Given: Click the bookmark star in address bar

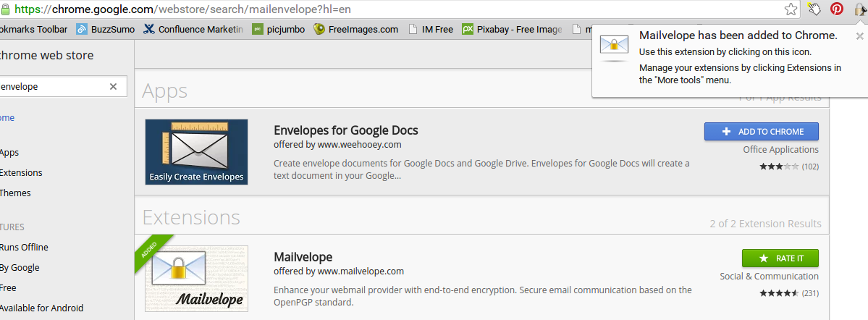Looking at the screenshot, I should coord(791,9).
